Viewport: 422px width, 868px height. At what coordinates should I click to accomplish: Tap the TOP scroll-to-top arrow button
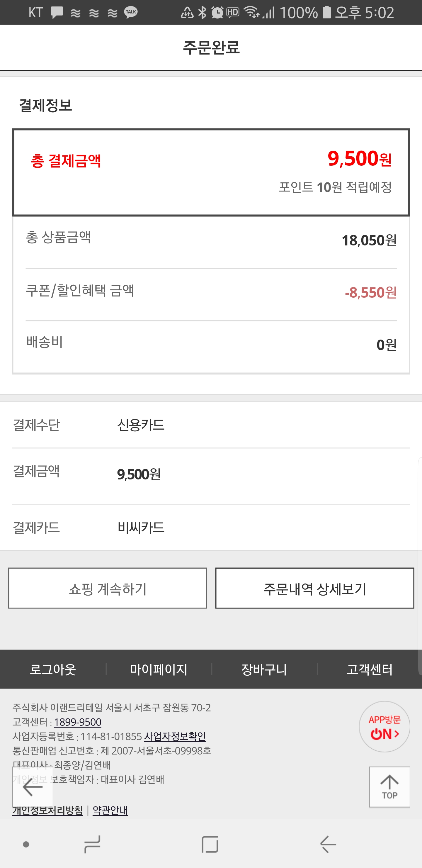tap(389, 787)
